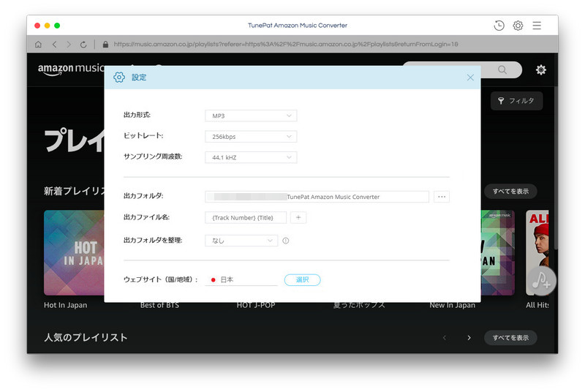This screenshot has width=585, height=392.
Task: Click the URL address bar
Action: pyautogui.click(x=286, y=44)
